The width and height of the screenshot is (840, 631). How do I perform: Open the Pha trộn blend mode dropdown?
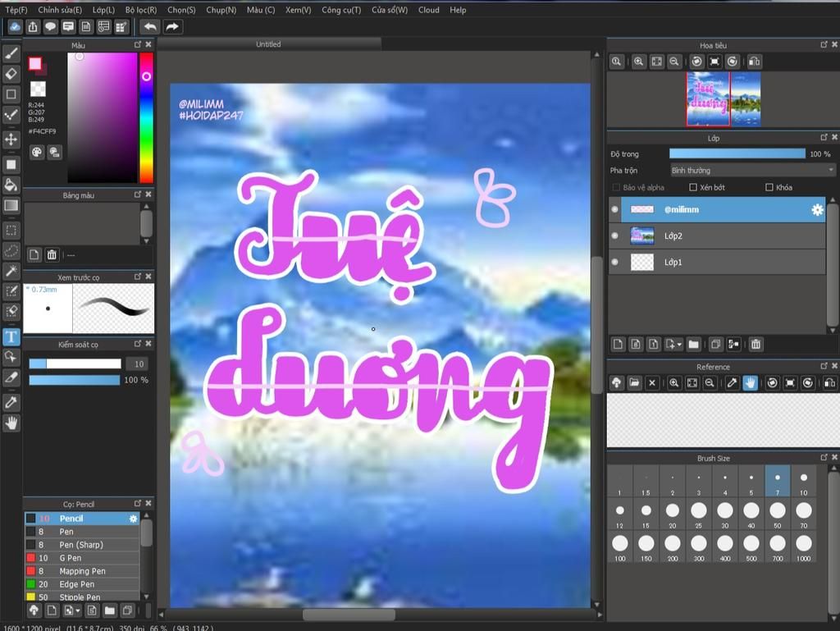(753, 171)
